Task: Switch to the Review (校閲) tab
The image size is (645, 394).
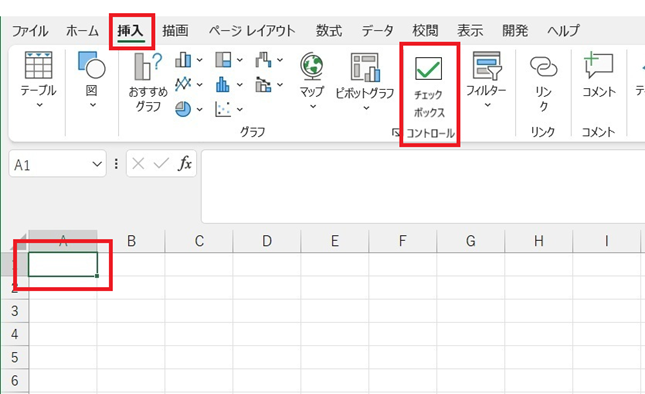Action: (x=425, y=31)
